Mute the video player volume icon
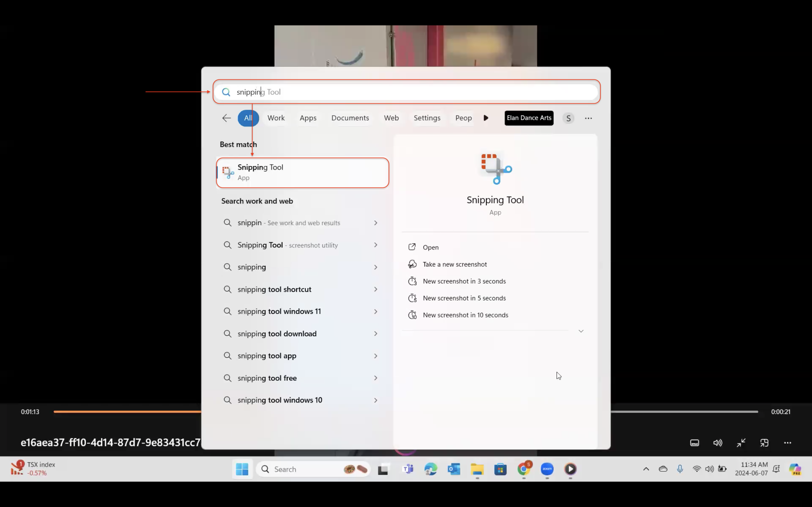 pyautogui.click(x=717, y=442)
